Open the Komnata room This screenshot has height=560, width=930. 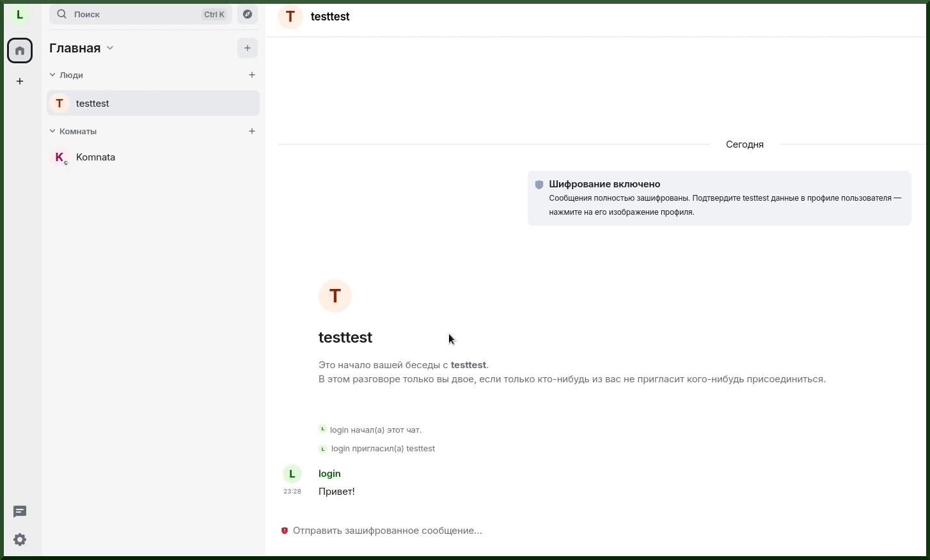coord(96,157)
